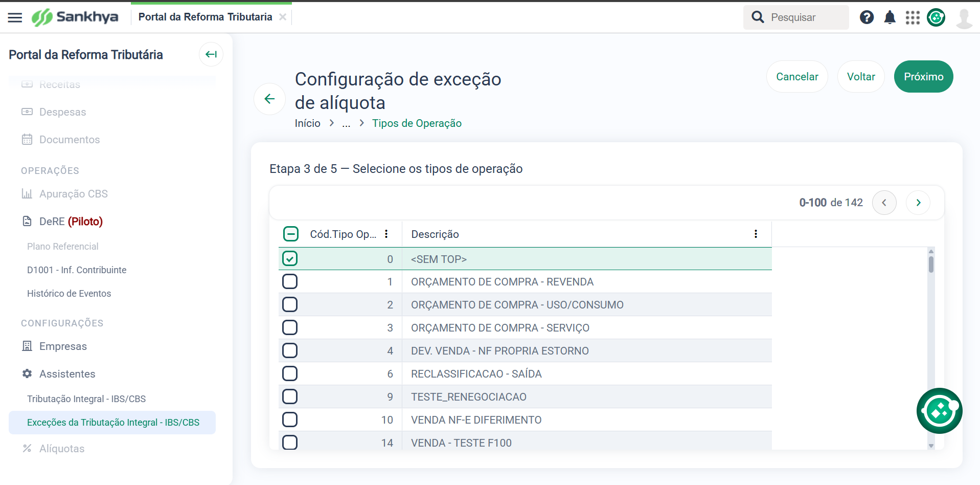Check DEV. VENDA - NF PROPRIA ESTORNO row
This screenshot has height=485, width=980.
(290, 350)
